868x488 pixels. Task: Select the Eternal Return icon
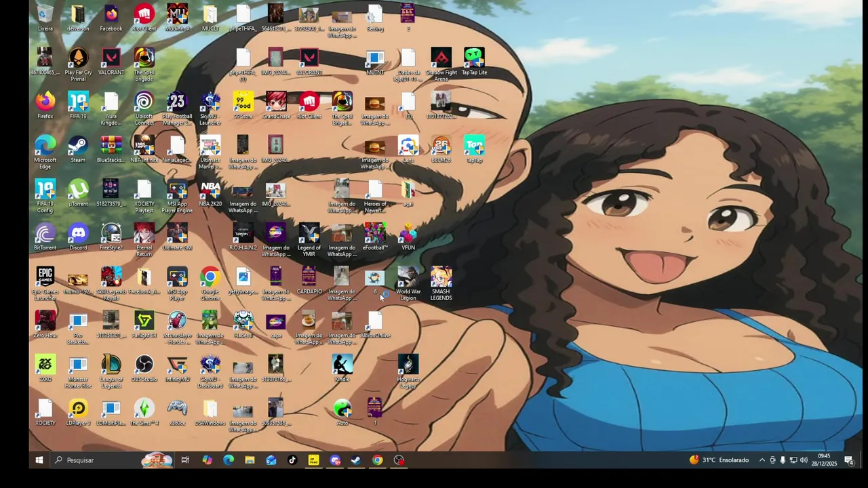[x=144, y=241]
